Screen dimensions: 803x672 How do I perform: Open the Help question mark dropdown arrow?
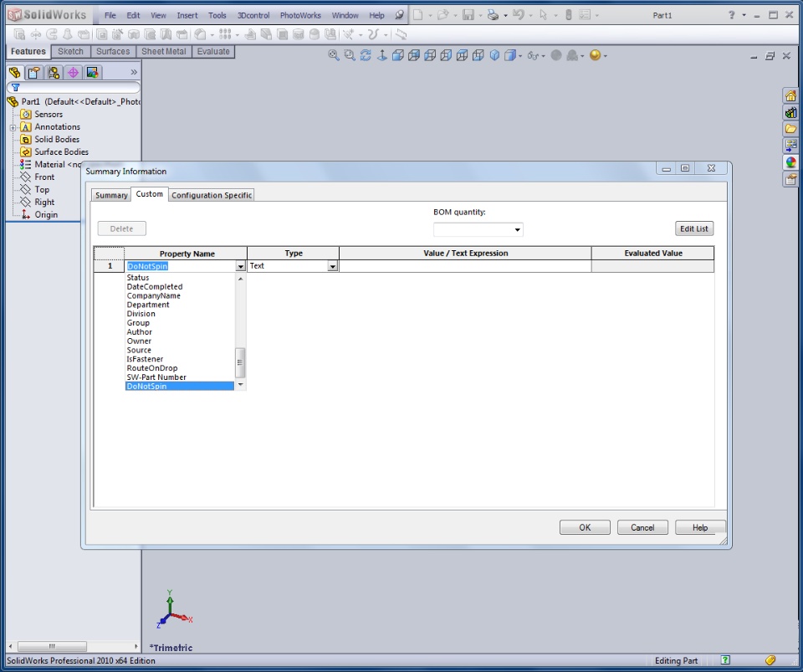click(x=744, y=15)
